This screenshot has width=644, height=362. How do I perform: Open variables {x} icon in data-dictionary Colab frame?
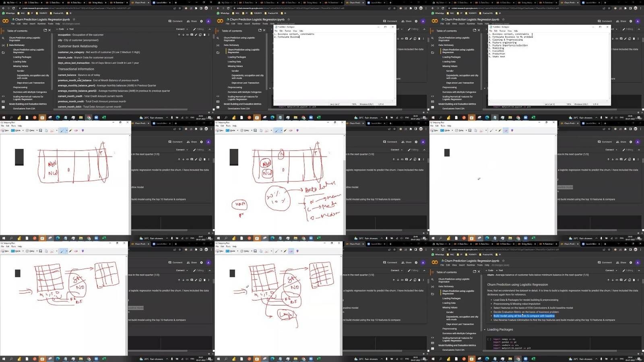pyautogui.click(x=3, y=45)
